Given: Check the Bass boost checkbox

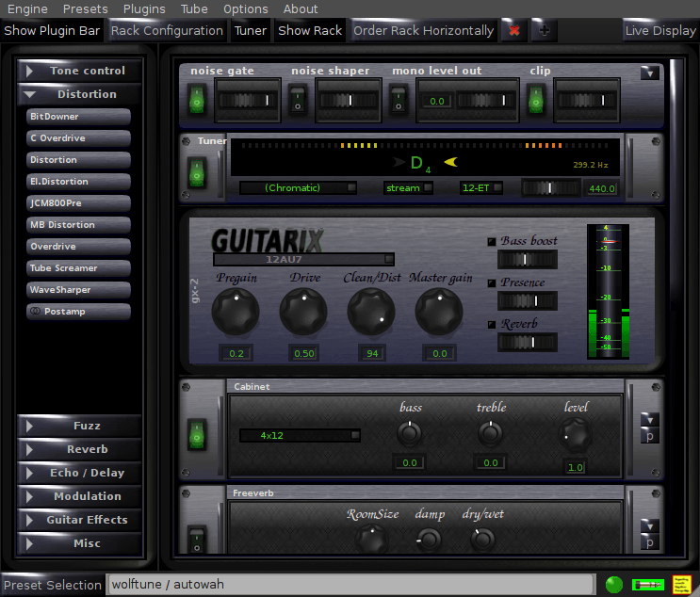Looking at the screenshot, I should [492, 241].
